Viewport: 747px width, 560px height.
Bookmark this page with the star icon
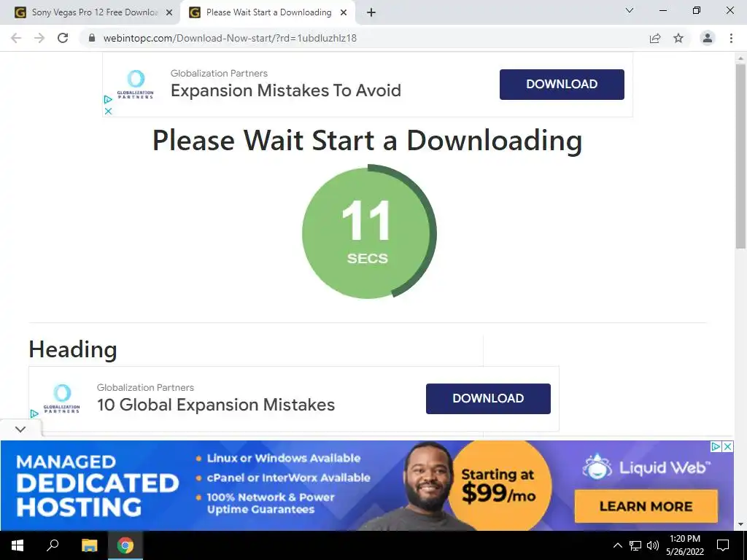coord(678,38)
